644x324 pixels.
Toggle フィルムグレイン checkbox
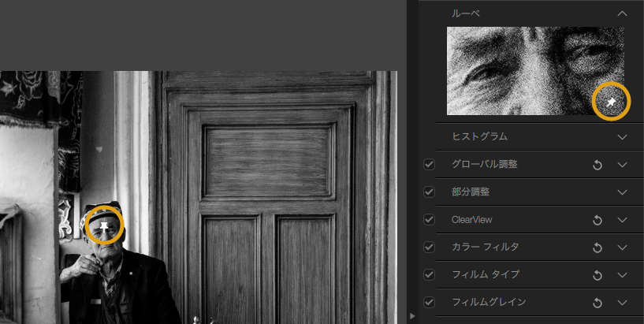point(429,303)
